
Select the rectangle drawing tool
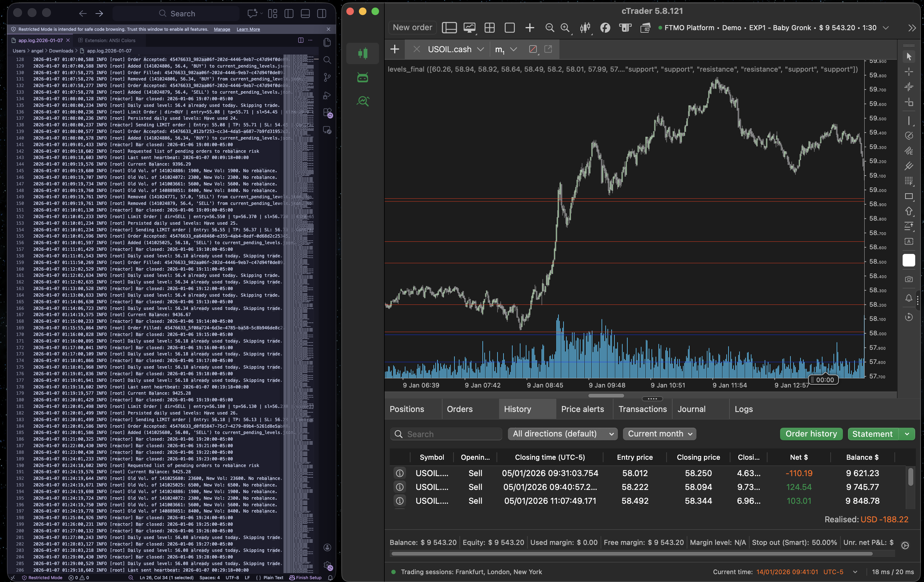pos(909,196)
